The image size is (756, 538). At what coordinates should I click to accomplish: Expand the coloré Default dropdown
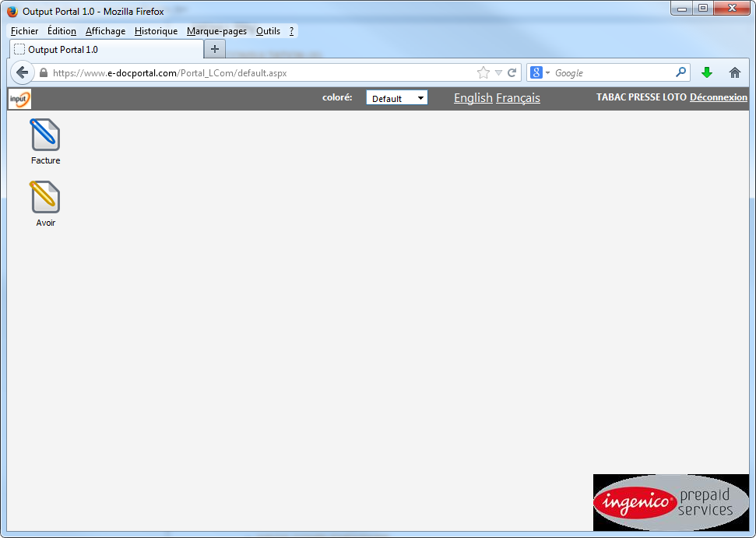(x=396, y=98)
